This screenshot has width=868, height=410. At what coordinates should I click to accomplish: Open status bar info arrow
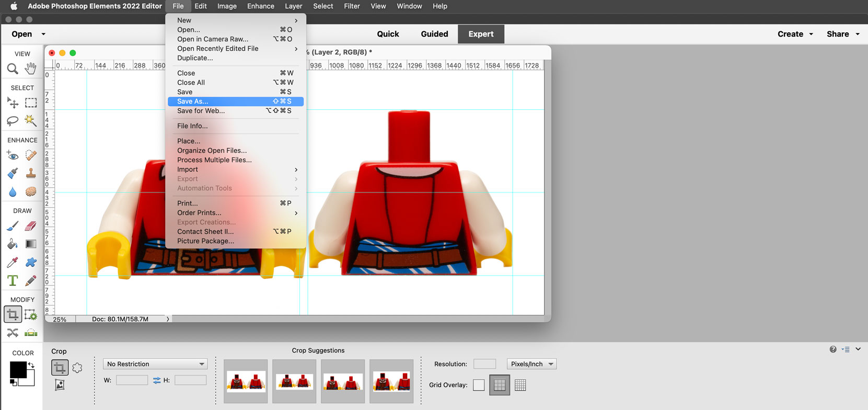coord(168,319)
